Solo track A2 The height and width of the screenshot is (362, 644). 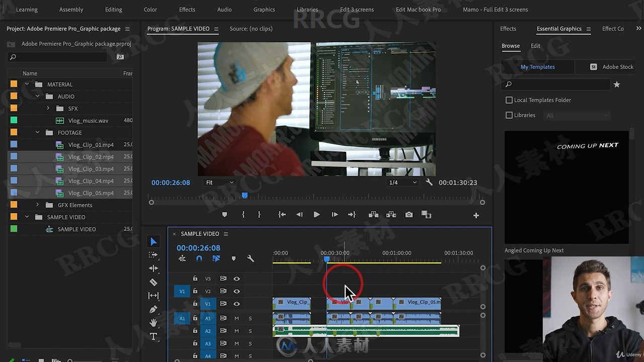pyautogui.click(x=250, y=331)
